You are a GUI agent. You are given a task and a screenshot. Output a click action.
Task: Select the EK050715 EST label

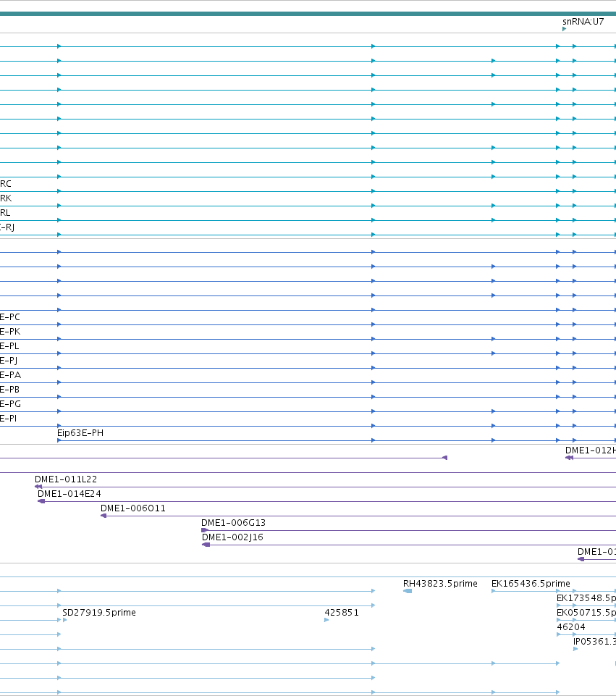[x=586, y=613]
